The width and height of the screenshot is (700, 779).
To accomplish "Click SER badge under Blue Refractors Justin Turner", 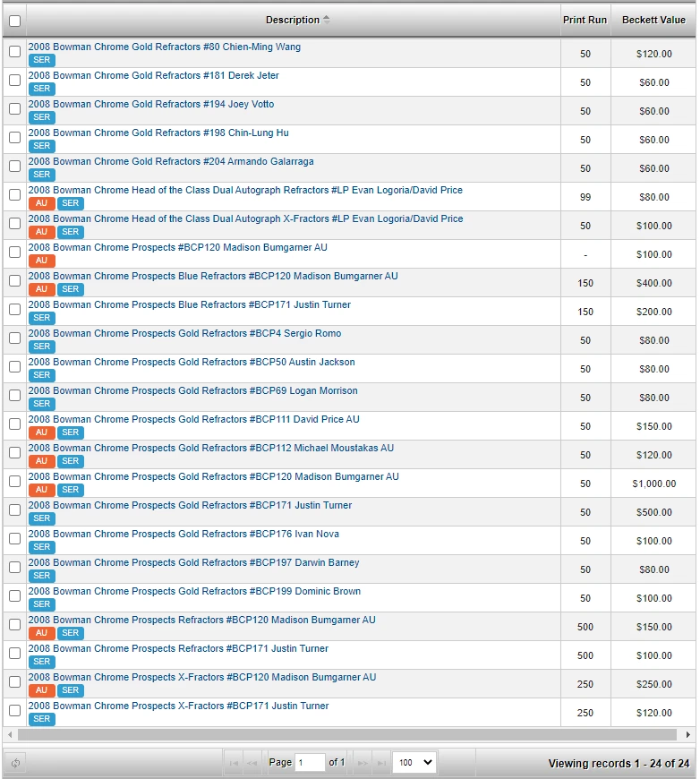I will pyautogui.click(x=42, y=318).
